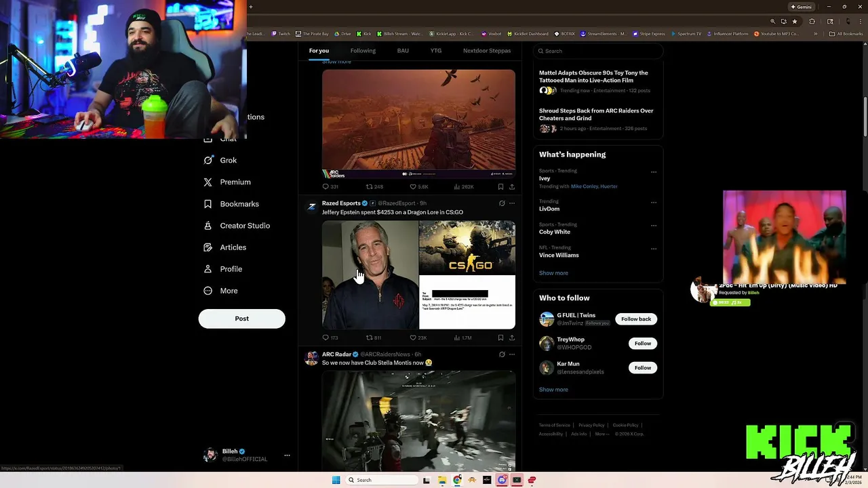Repost the Razed Esports post
This screenshot has width=868, height=488.
[x=374, y=338]
